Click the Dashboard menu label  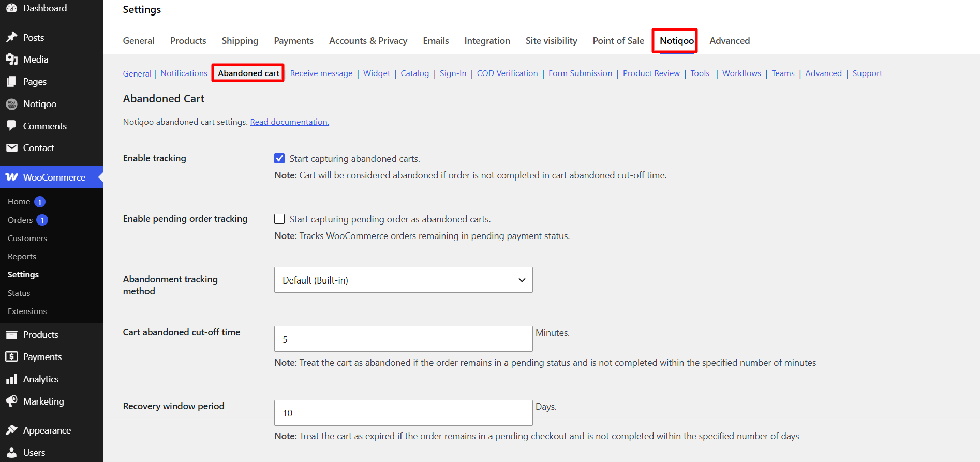tap(45, 8)
